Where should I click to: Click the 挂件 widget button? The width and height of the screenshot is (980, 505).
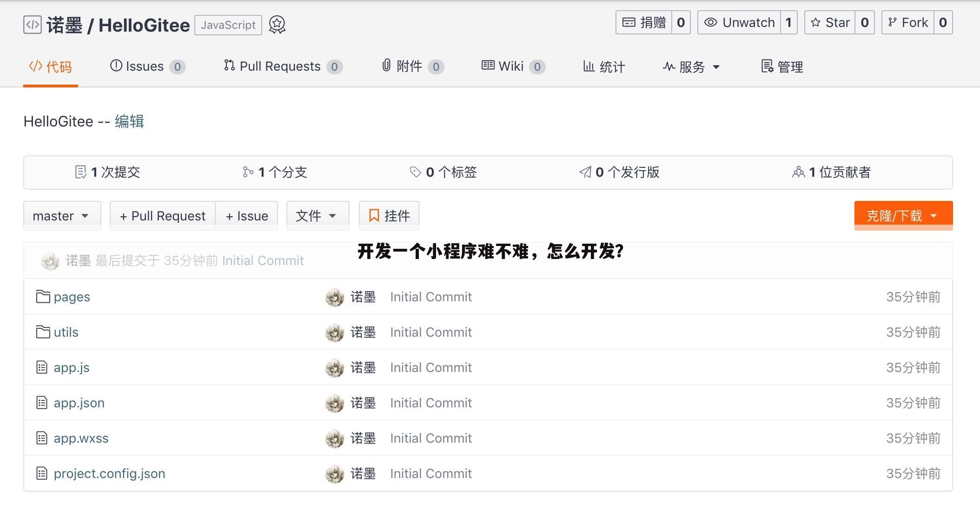pos(389,215)
